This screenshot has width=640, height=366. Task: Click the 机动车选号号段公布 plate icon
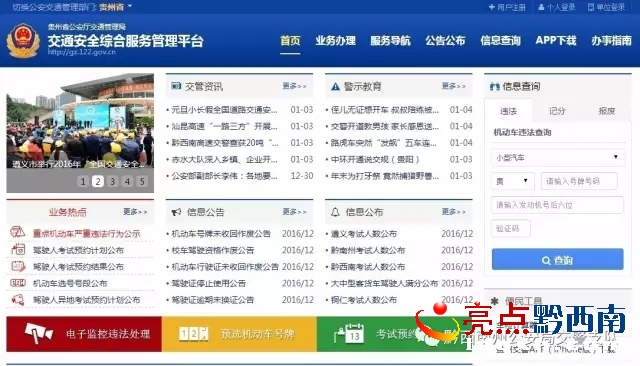pos(18,283)
